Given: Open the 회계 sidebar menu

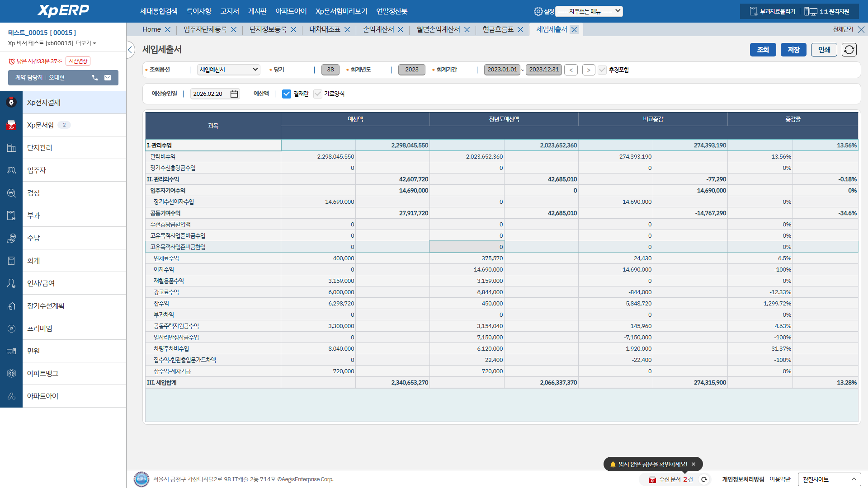Looking at the screenshot, I should (x=34, y=261).
